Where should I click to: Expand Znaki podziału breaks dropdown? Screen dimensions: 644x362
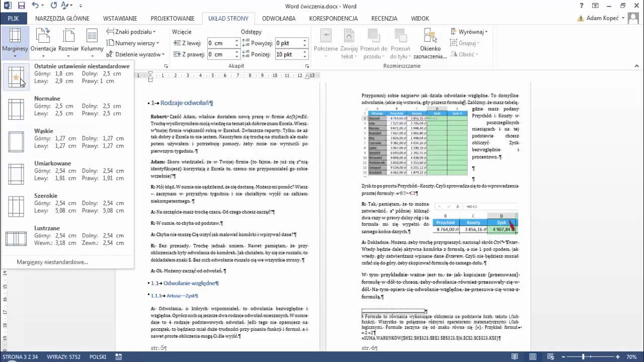pyautogui.click(x=130, y=31)
